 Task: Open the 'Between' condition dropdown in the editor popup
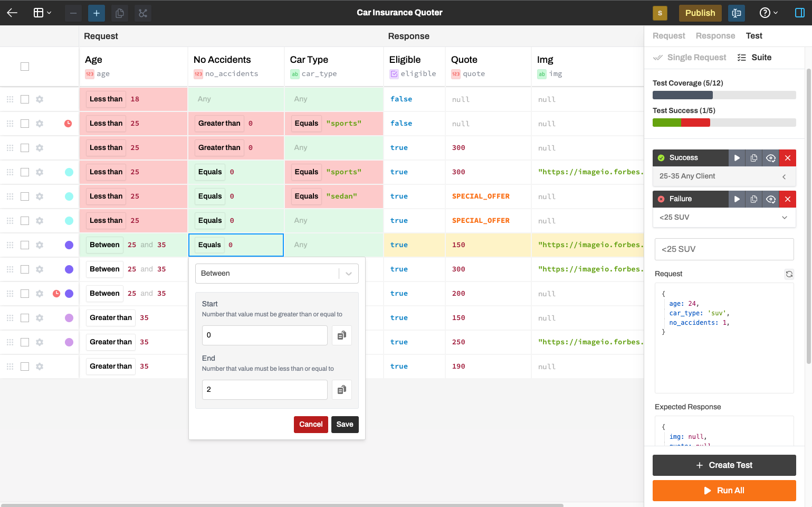point(348,273)
